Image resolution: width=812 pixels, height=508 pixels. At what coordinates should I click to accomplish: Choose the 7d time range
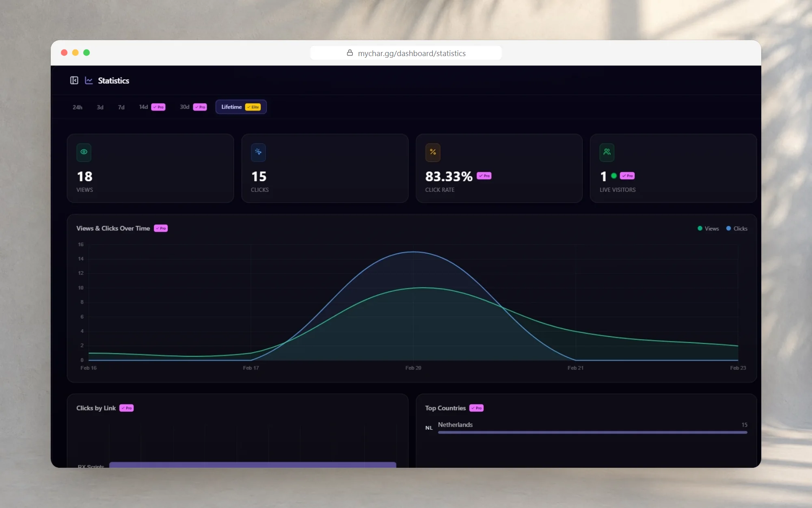tap(121, 107)
